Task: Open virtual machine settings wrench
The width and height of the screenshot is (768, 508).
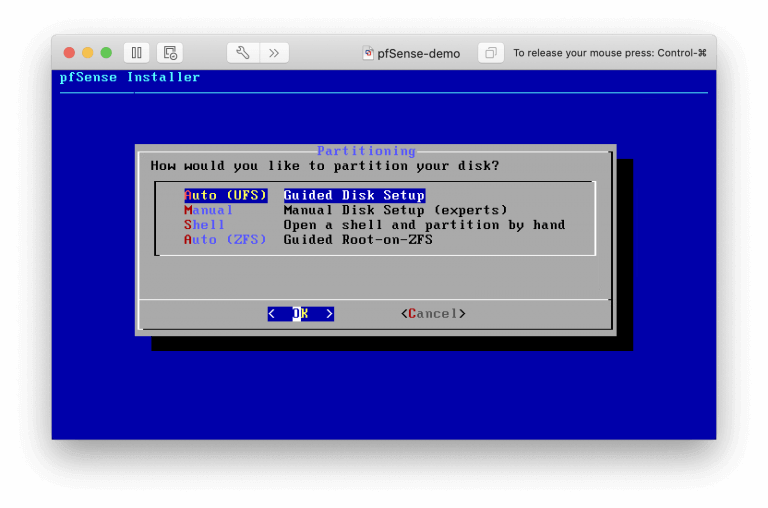Action: click(243, 53)
